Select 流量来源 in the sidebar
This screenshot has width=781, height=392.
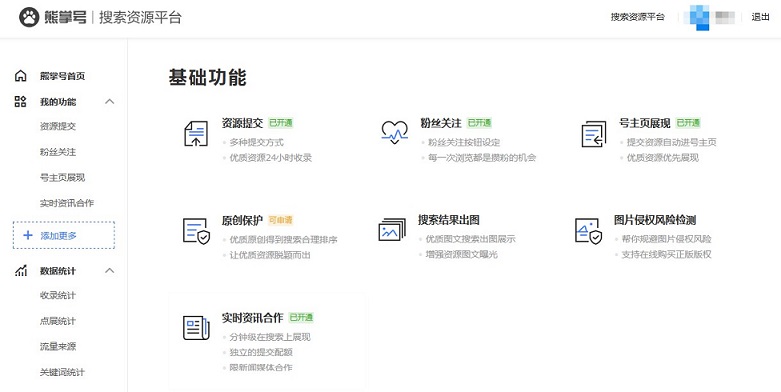coord(58,346)
